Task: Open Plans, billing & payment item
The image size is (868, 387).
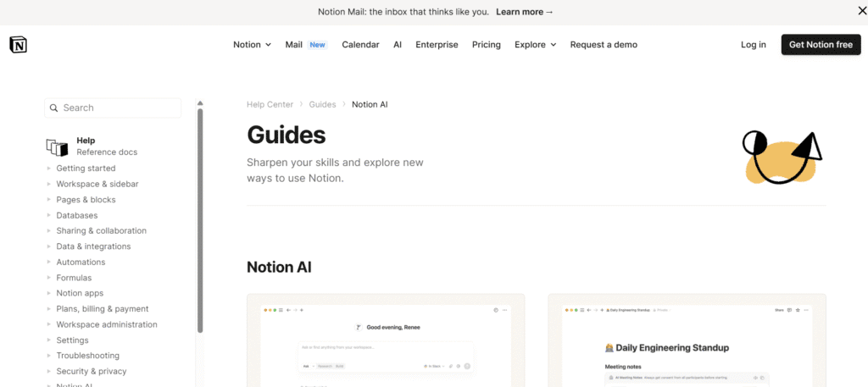Action: click(x=103, y=309)
